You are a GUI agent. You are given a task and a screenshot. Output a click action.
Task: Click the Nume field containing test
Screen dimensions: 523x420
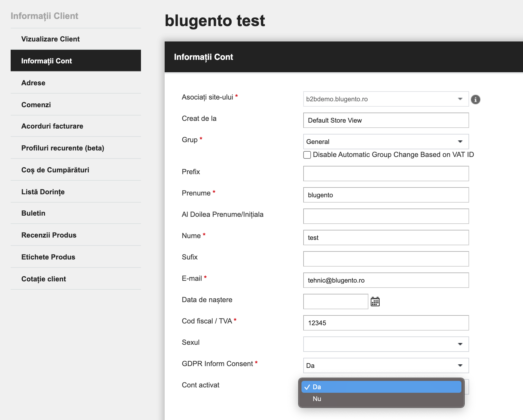[386, 238]
